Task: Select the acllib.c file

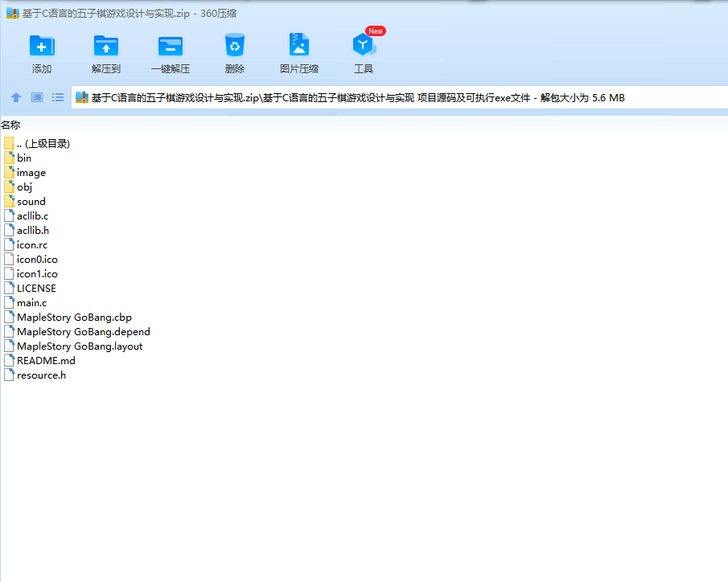Action: [x=26, y=215]
